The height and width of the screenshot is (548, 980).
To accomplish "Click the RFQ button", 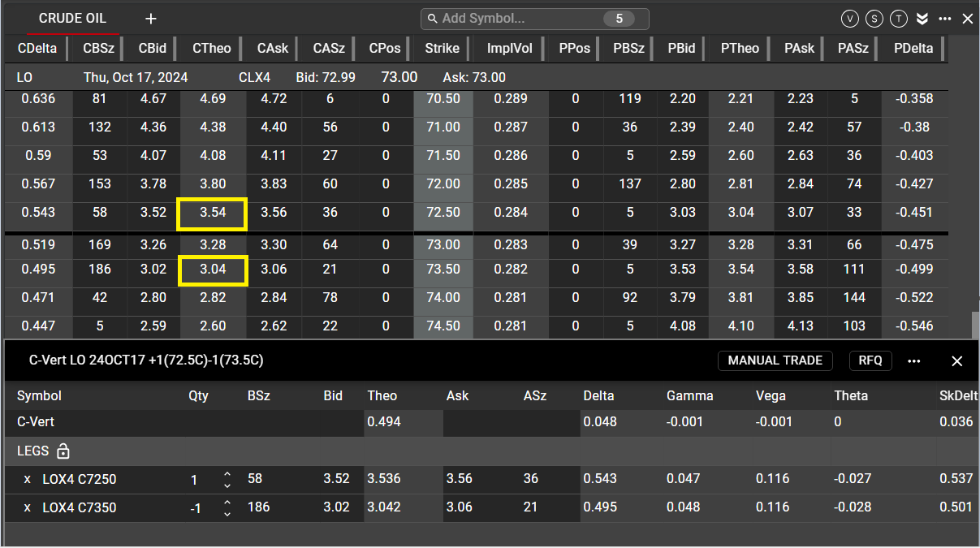I will point(870,360).
